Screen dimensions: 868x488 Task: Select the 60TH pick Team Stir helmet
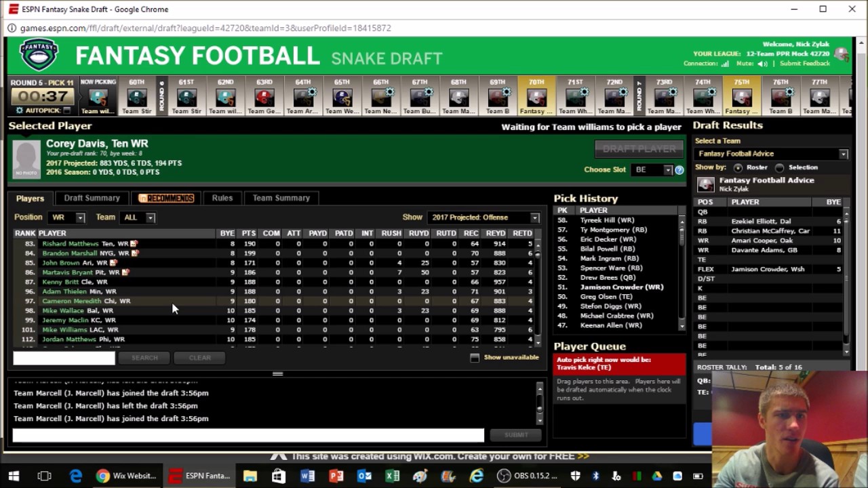(137, 98)
